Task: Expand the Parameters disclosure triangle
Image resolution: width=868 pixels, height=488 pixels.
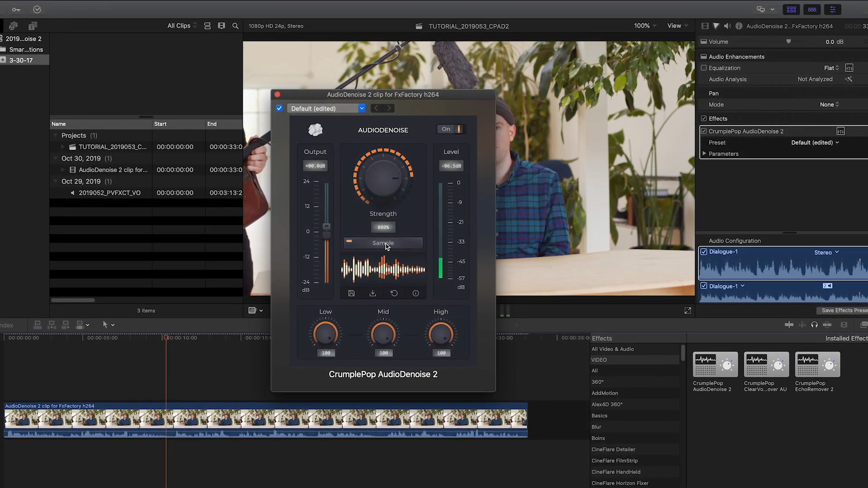Action: (704, 154)
